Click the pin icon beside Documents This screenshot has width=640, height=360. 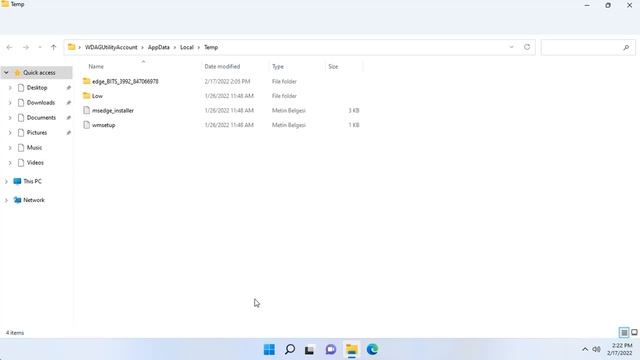[x=69, y=118]
